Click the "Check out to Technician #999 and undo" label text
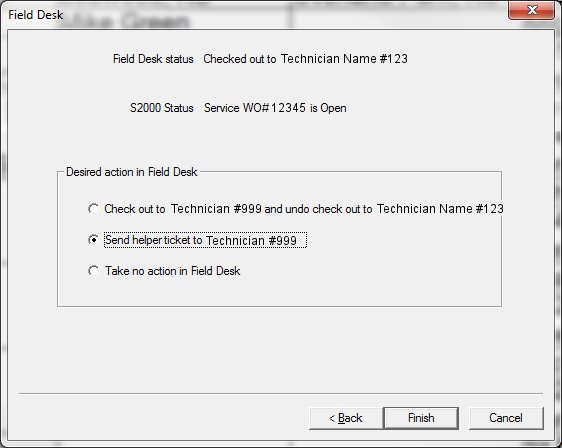This screenshot has width=562, height=448. tap(206, 209)
